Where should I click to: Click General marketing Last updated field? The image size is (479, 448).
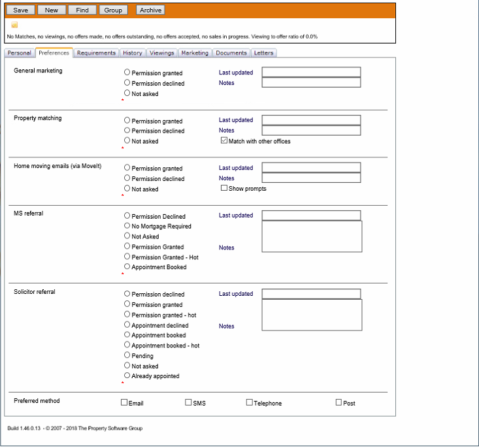311,72
